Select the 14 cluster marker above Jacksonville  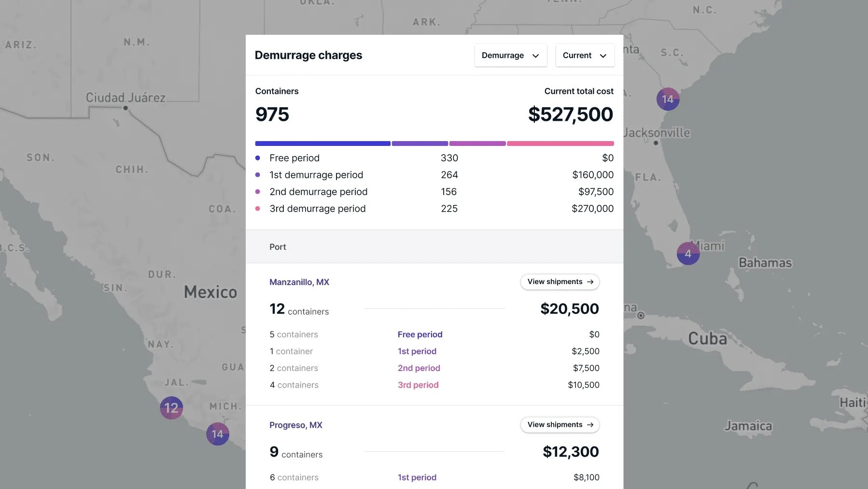click(668, 99)
